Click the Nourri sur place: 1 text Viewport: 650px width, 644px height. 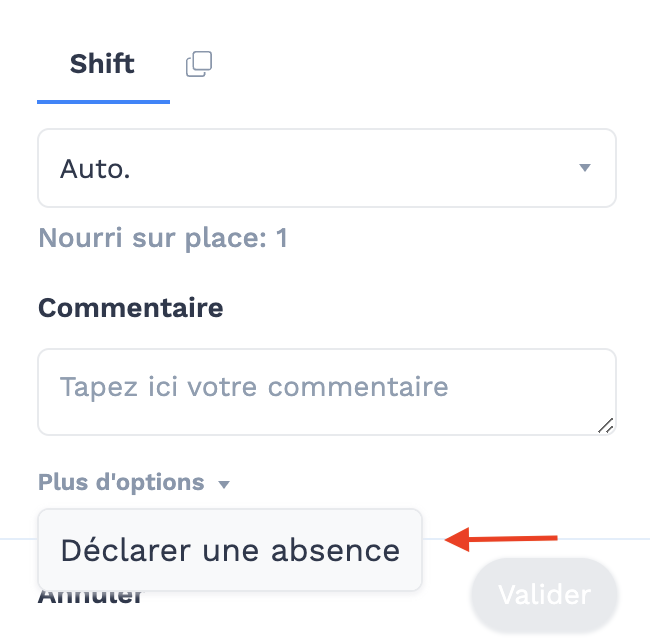tap(163, 238)
